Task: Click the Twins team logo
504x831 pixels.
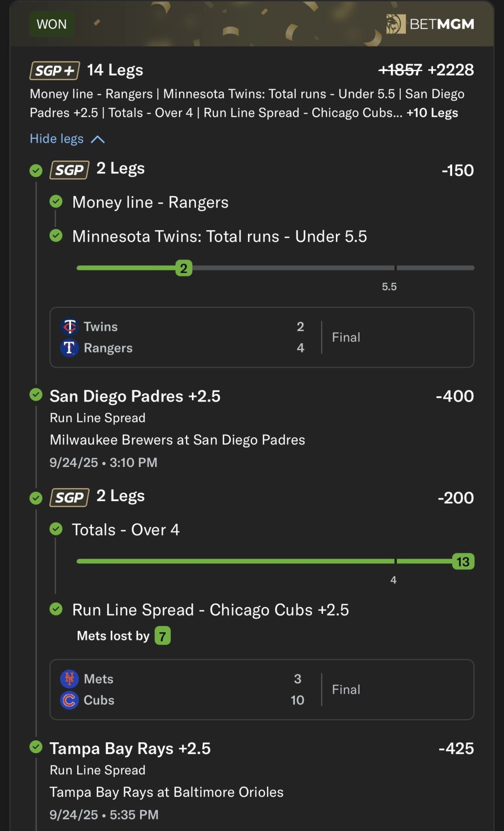Action: click(70, 327)
